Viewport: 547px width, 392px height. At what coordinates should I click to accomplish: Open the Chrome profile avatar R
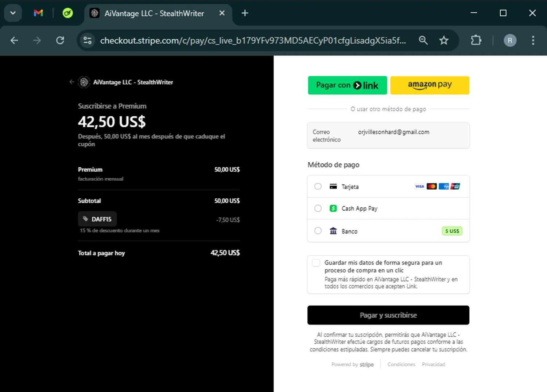point(510,40)
